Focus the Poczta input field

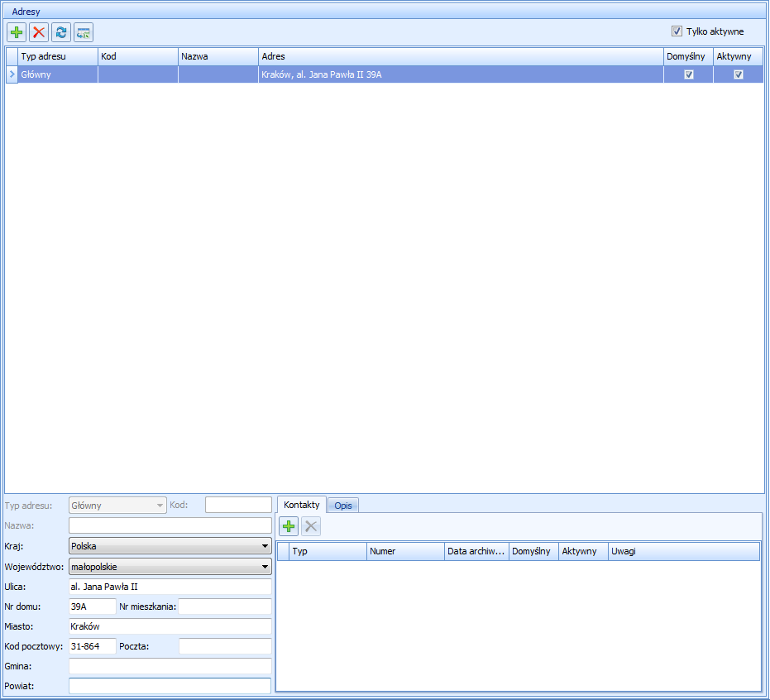pyautogui.click(x=225, y=646)
